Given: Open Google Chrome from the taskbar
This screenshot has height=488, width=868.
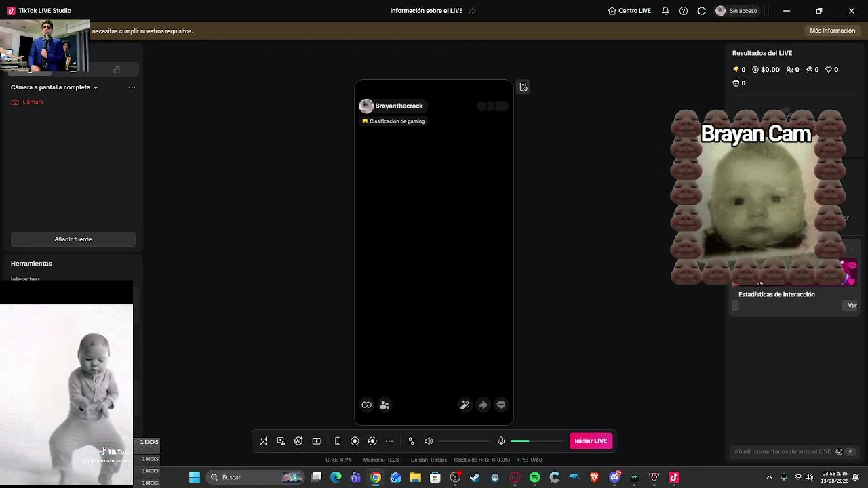Looking at the screenshot, I should (x=376, y=477).
